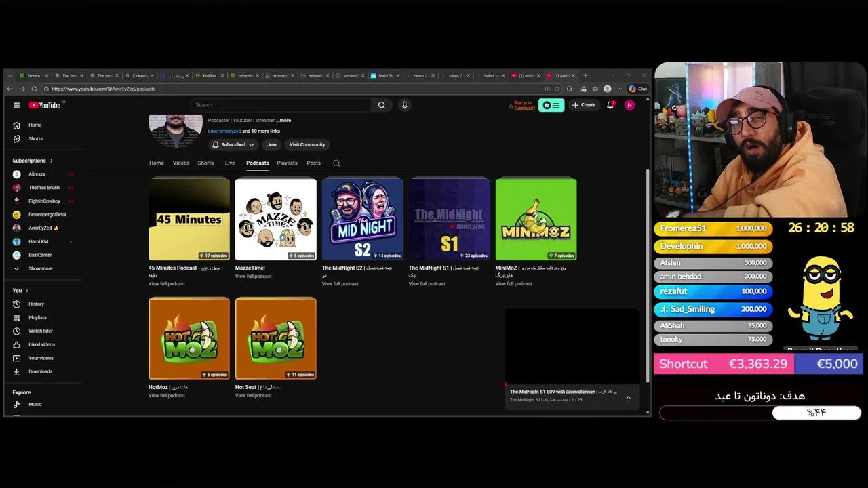Open the Subscribed notification dropdown

pos(233,144)
